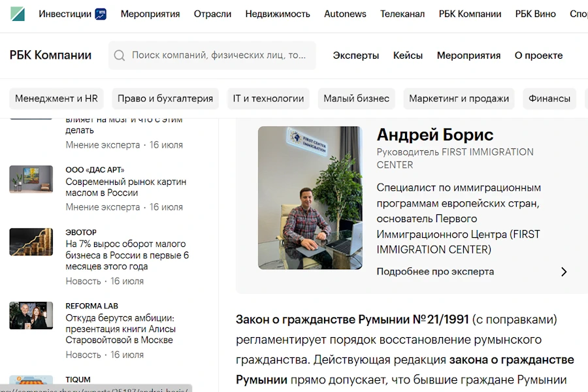Click the Закон о гражданстве Румынии №21/1991 text
This screenshot has height=392, width=588.
tap(352, 319)
